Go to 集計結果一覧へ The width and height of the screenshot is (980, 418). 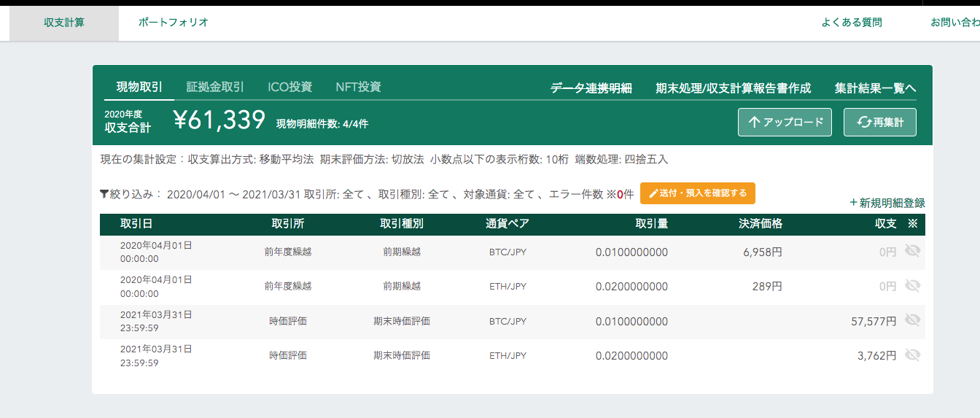[x=875, y=88]
